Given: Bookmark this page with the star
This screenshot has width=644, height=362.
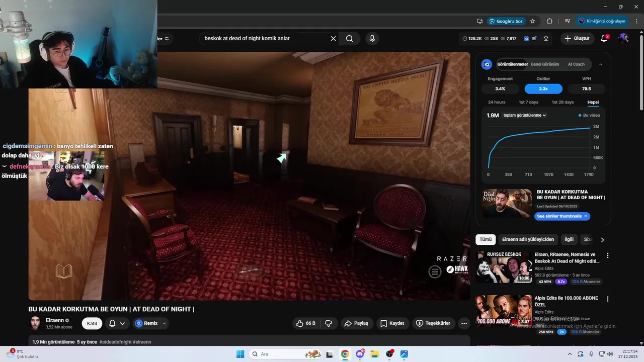Looking at the screenshot, I should coord(533,21).
